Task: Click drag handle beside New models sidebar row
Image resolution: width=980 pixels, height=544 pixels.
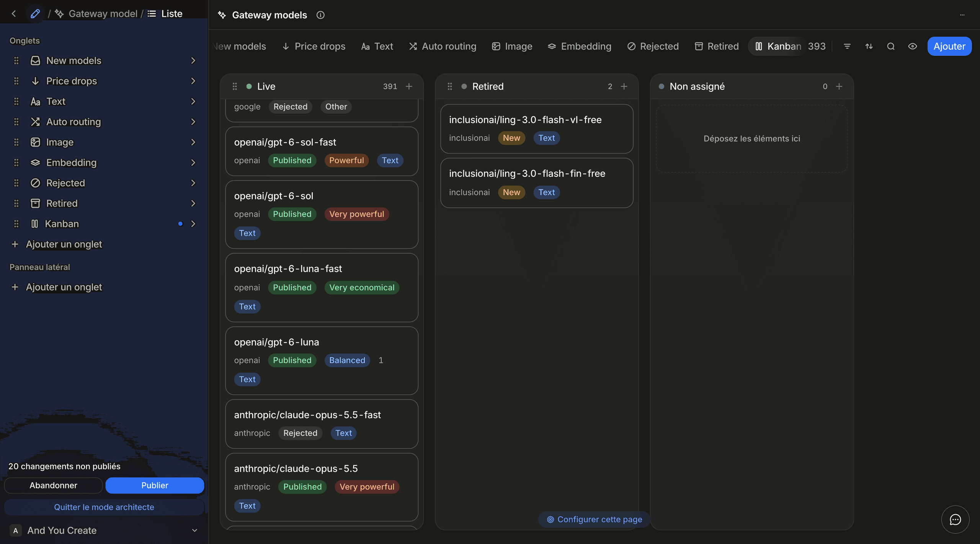Action: (16, 60)
